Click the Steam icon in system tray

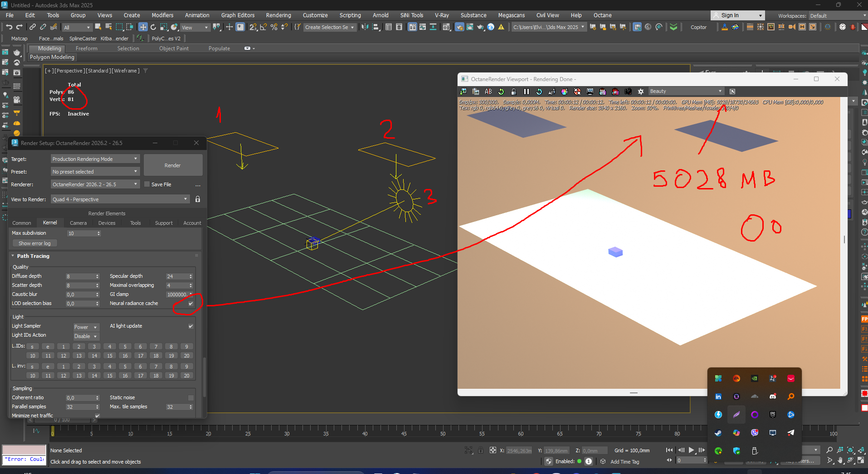pyautogui.click(x=718, y=433)
